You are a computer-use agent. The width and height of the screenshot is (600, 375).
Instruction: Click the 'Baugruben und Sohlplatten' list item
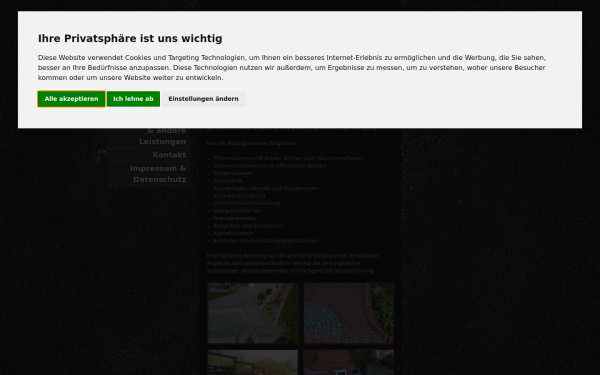click(247, 226)
